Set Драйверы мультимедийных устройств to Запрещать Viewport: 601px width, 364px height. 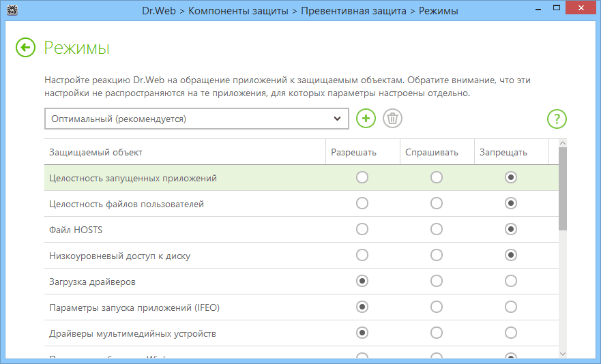tap(511, 333)
